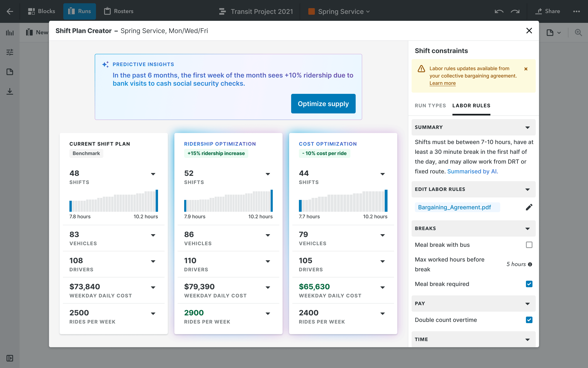588x368 pixels.
Task: Expand the 52 shifts dropdown arrow
Action: pyautogui.click(x=268, y=174)
